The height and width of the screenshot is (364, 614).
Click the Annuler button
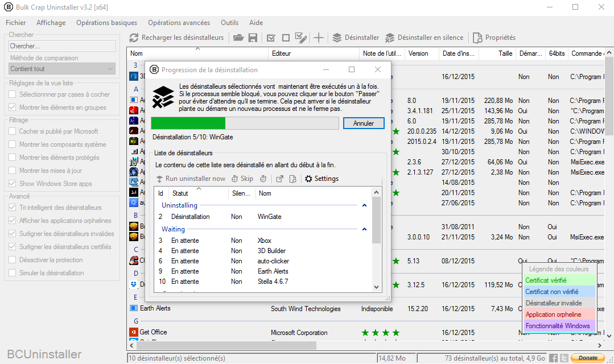tap(364, 123)
